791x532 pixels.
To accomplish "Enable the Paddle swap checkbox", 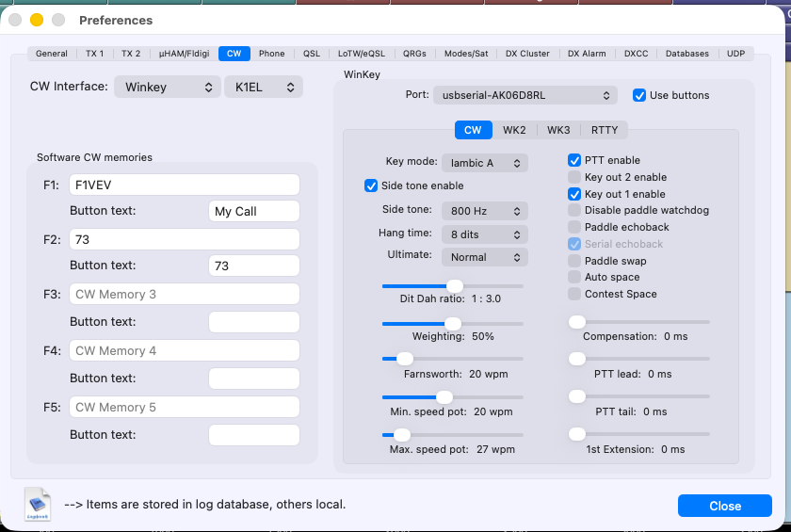I will coord(574,261).
